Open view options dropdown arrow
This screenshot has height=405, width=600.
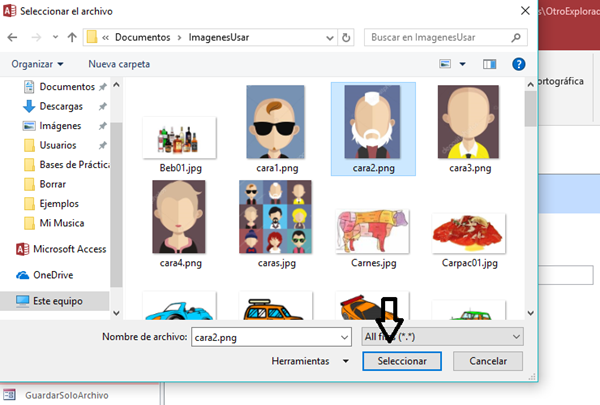click(x=463, y=64)
